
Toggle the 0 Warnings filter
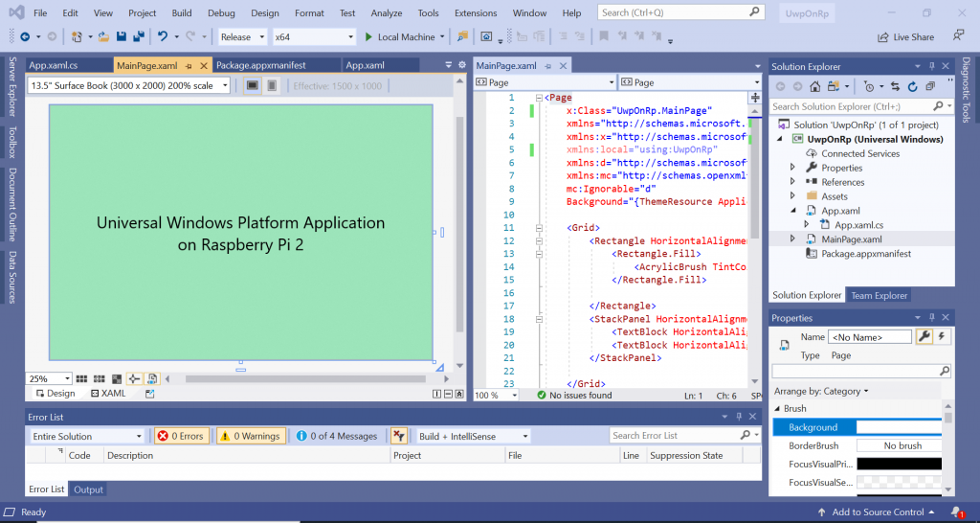tap(252, 436)
